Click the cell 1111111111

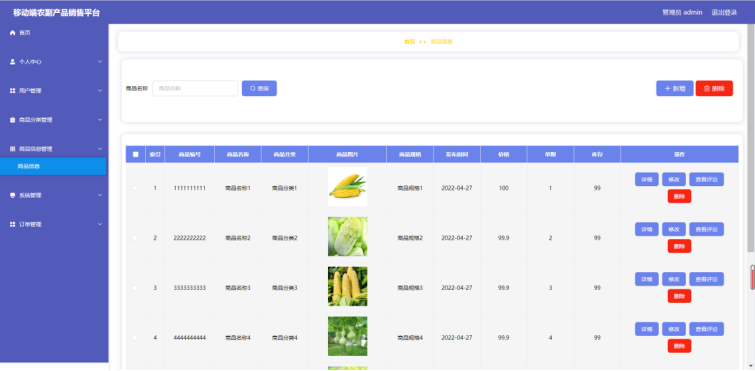click(x=190, y=188)
